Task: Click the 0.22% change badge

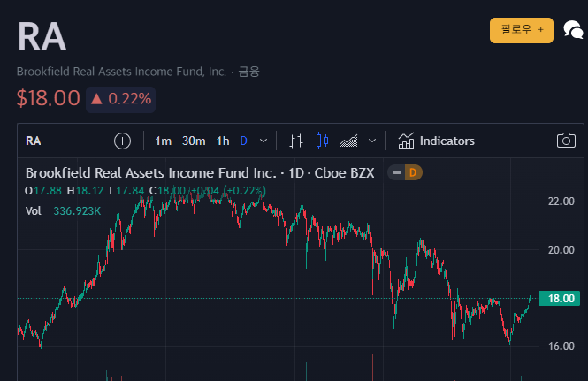Action: coord(121,99)
